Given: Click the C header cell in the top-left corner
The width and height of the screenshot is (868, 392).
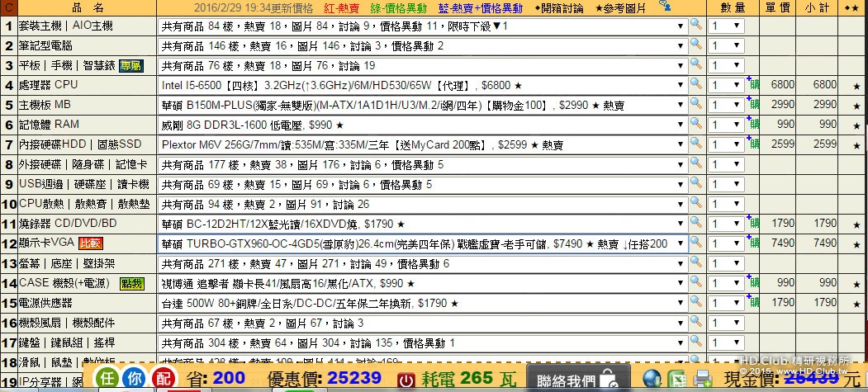Looking at the screenshot, I should click(x=9, y=7).
